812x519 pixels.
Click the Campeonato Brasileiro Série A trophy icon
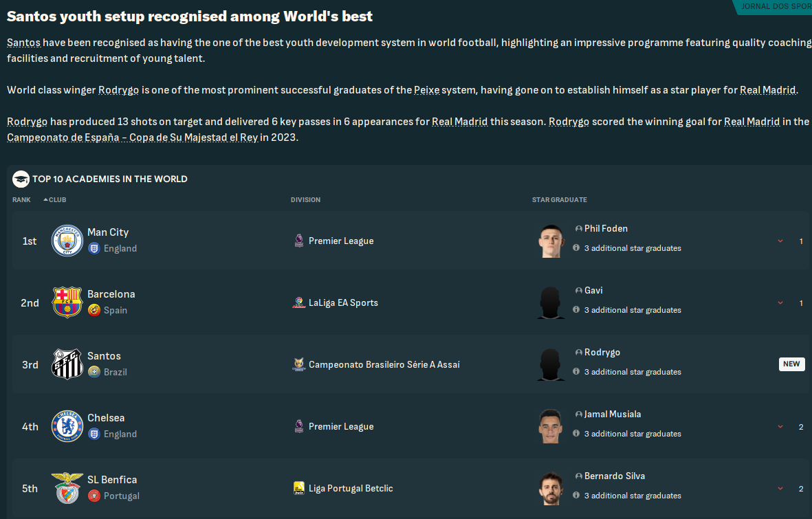[x=299, y=364]
